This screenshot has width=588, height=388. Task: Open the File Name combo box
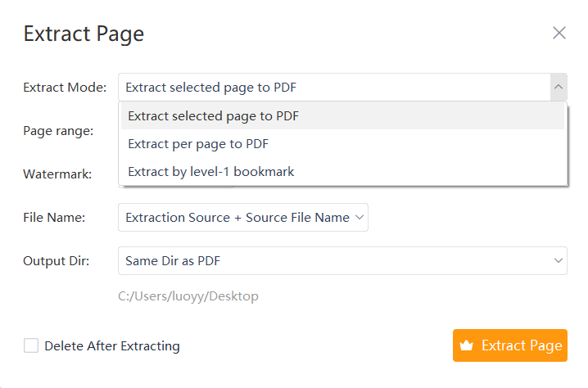pyautogui.click(x=237, y=218)
